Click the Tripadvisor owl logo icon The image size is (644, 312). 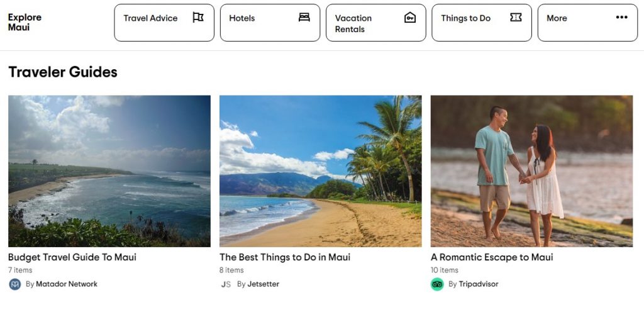[437, 284]
